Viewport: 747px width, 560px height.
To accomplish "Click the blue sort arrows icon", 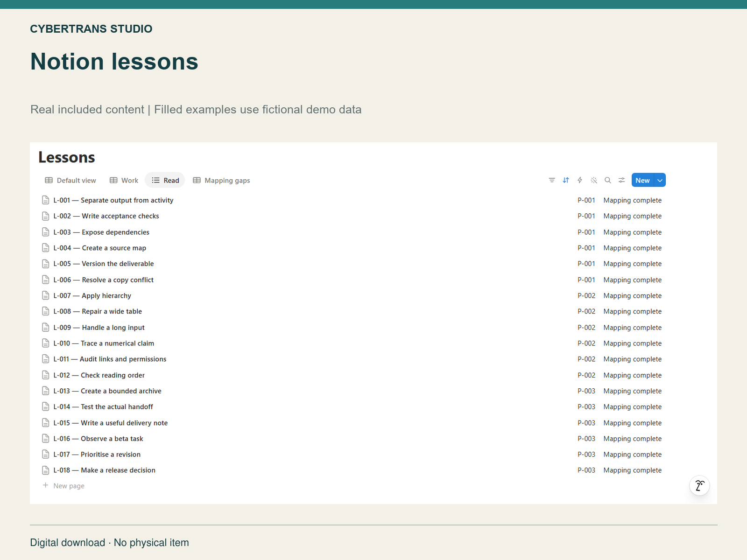I will coord(566,180).
